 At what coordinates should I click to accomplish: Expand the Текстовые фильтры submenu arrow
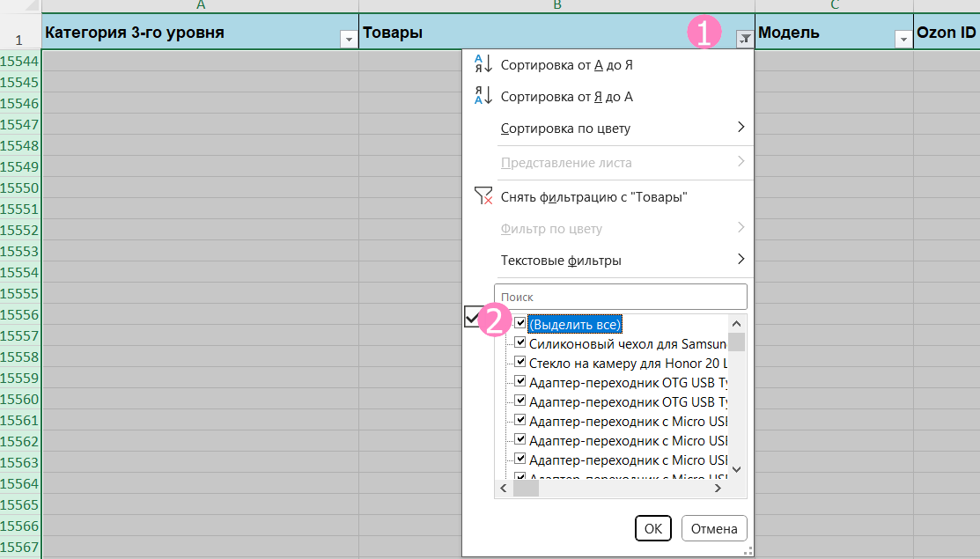click(741, 259)
